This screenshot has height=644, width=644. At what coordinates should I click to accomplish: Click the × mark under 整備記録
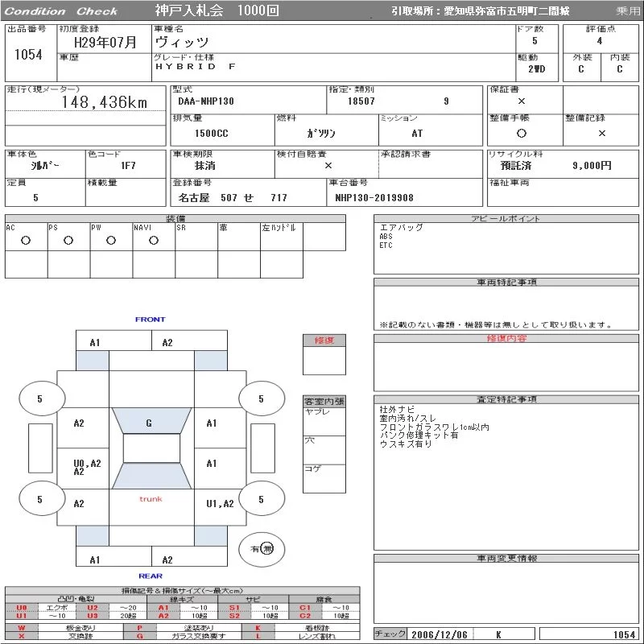[601, 133]
